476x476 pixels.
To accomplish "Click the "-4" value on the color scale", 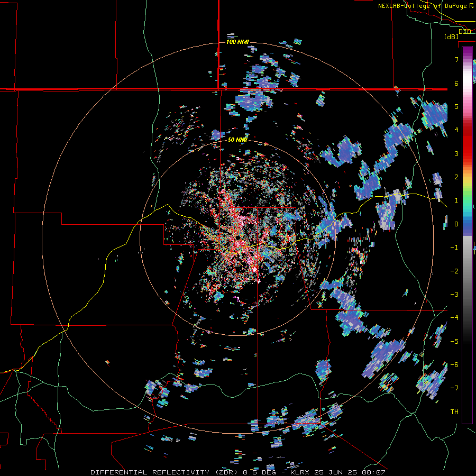I will click(x=454, y=318).
